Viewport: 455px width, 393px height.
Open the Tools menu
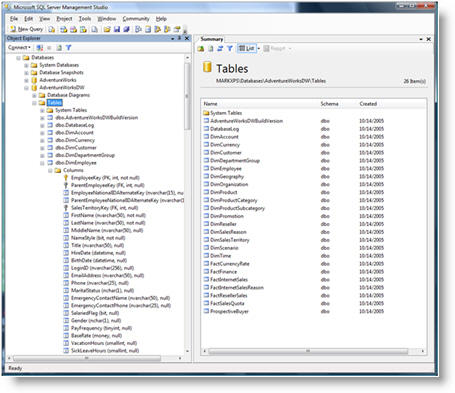[x=85, y=19]
